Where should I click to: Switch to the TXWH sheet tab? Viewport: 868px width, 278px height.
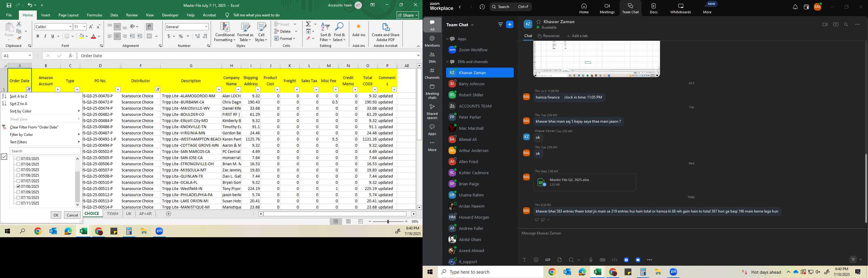point(113,214)
